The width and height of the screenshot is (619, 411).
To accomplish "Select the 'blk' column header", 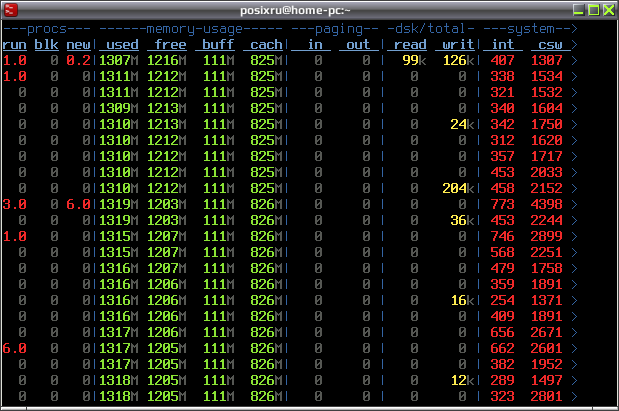I will pos(47,45).
